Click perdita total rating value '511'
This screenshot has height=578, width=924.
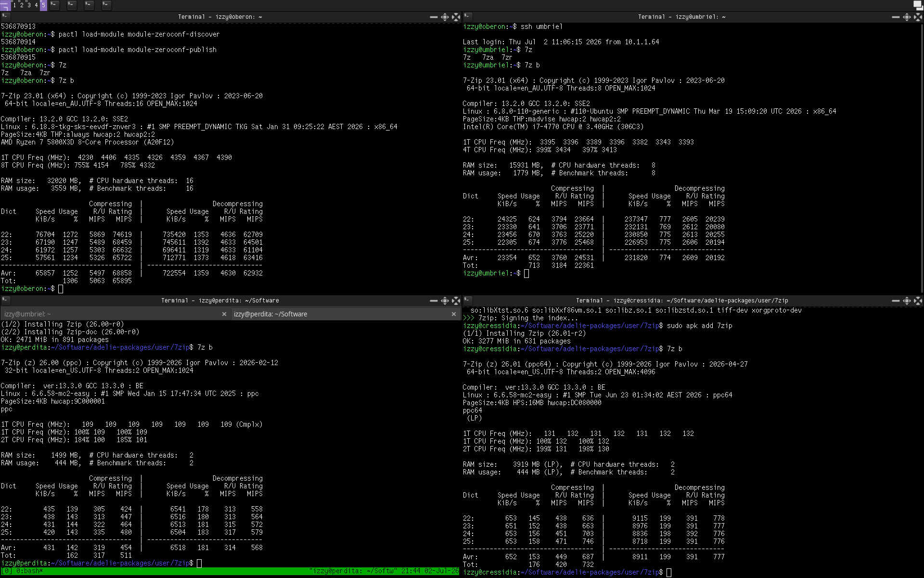pyautogui.click(x=126, y=555)
